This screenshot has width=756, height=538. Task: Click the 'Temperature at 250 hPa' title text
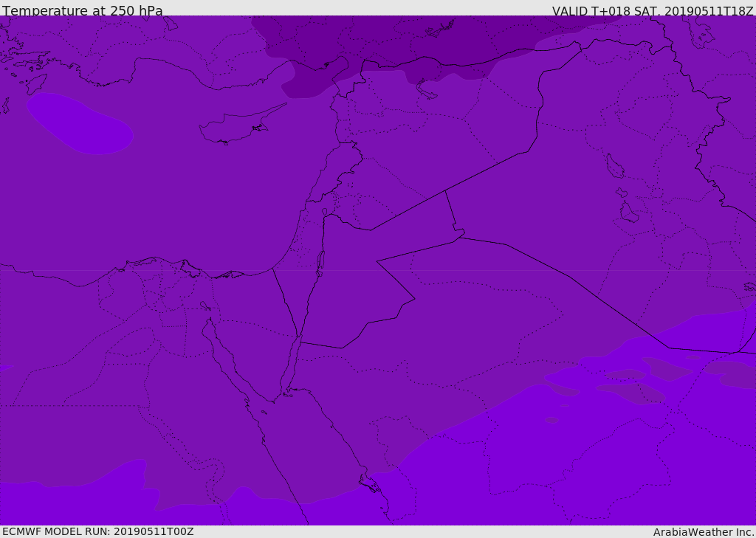click(x=83, y=10)
